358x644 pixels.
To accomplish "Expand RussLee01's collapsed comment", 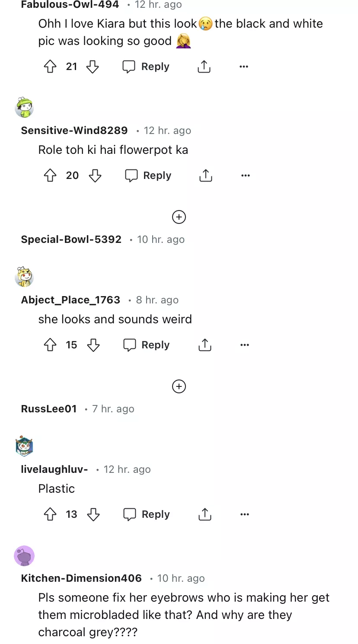I will (179, 386).
